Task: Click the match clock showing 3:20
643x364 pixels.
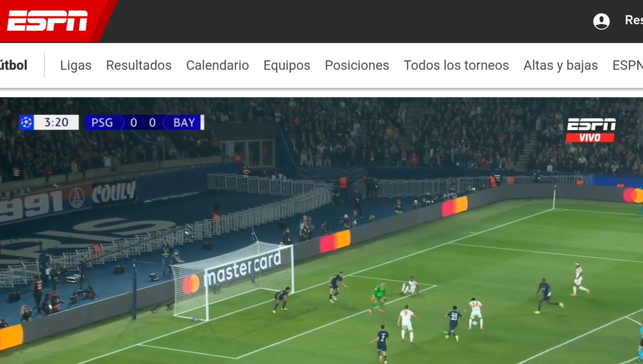Action: point(56,123)
